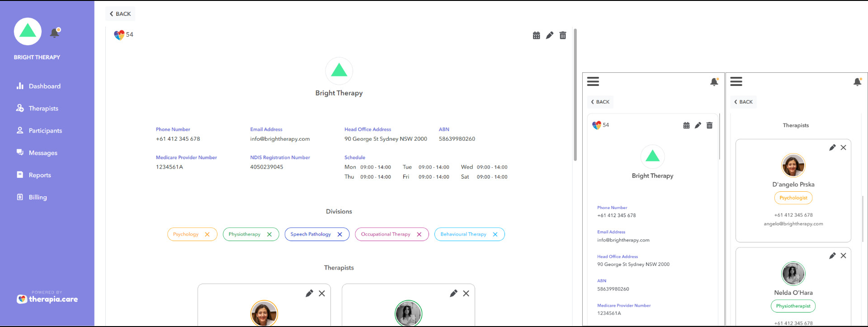Open the hamburger menu above the mobile Therapists list
Image resolution: width=868 pixels, height=327 pixels.
pyautogui.click(x=736, y=81)
